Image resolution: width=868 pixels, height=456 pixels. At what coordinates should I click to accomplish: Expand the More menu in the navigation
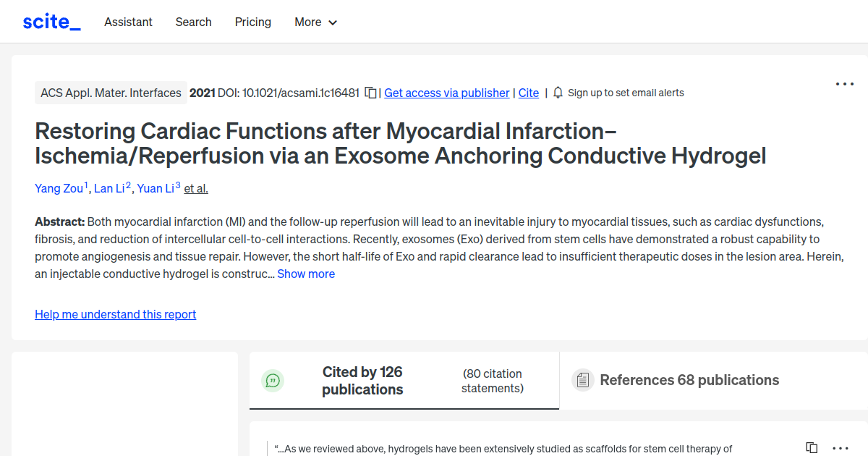(x=315, y=22)
